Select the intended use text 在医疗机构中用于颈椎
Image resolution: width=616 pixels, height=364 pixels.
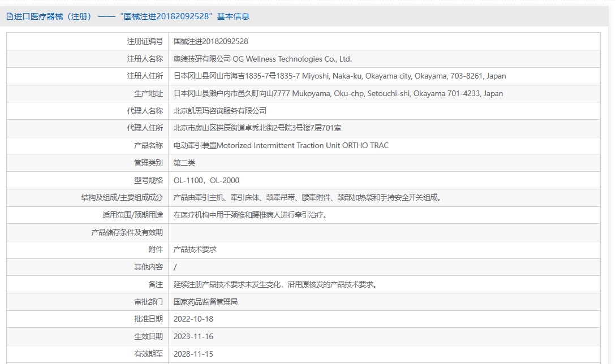(x=250, y=215)
